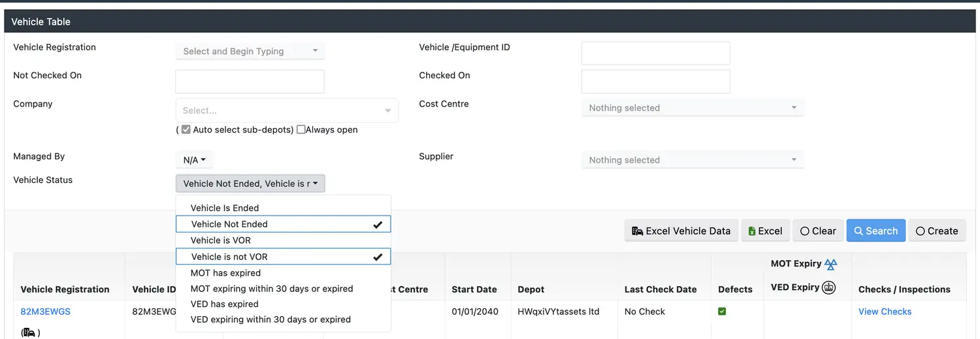The height and width of the screenshot is (339, 980).
Task: Click the MOT Expiry triangles icon
Action: [x=830, y=264]
